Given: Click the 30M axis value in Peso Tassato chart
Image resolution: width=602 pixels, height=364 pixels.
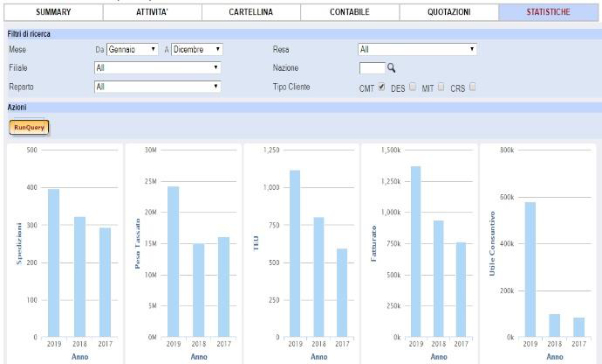Looking at the screenshot, I should point(150,150).
